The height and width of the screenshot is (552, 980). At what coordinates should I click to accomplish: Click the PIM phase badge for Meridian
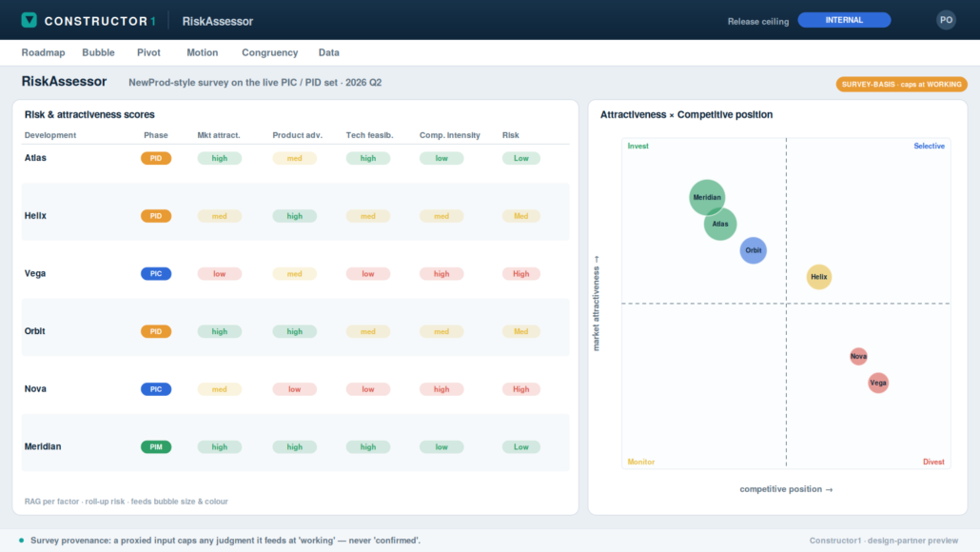[156, 447]
